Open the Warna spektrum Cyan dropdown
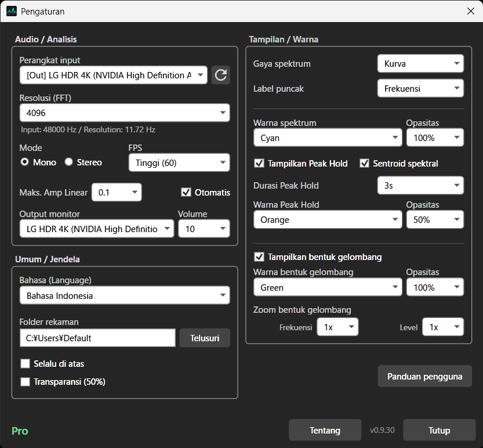This screenshot has width=483, height=448. point(328,138)
